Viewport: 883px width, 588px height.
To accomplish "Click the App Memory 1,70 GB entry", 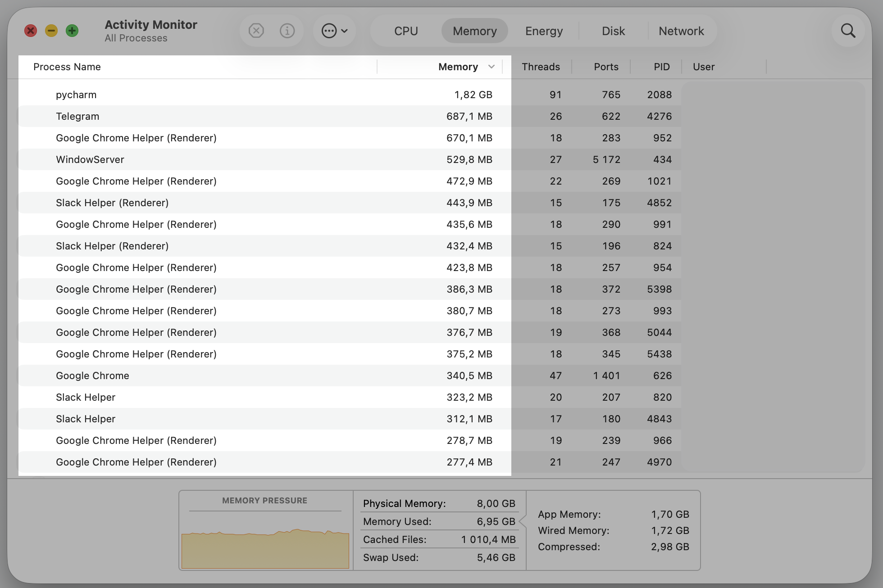I will 614,514.
